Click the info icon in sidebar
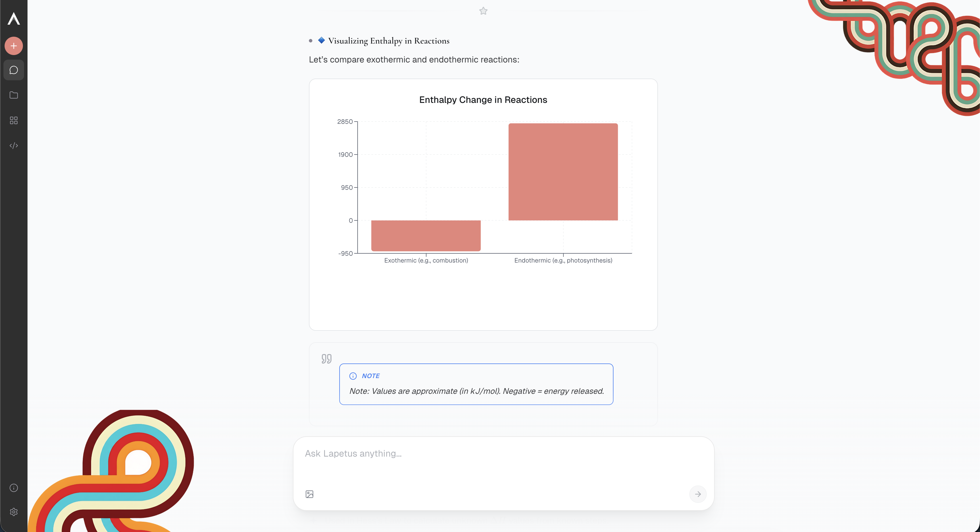980x532 pixels. point(14,488)
